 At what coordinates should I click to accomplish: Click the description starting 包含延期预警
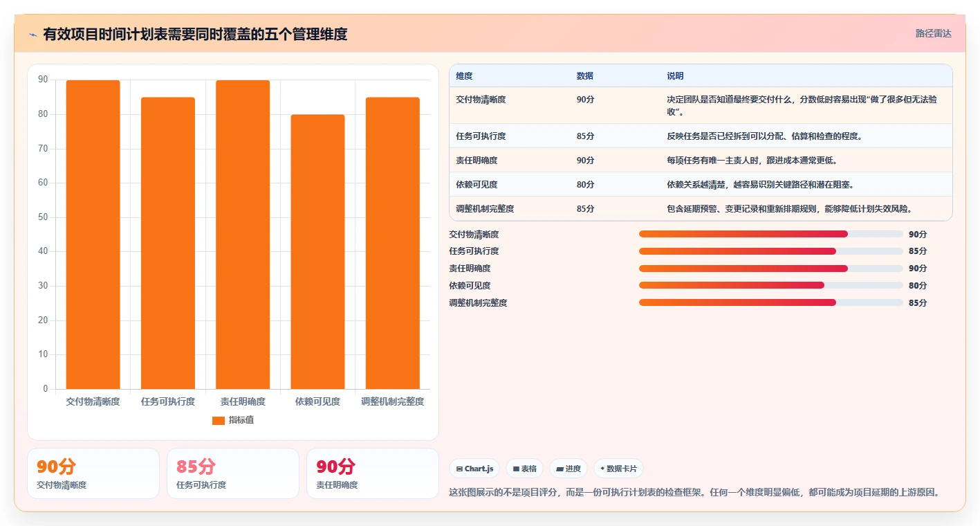(x=791, y=209)
